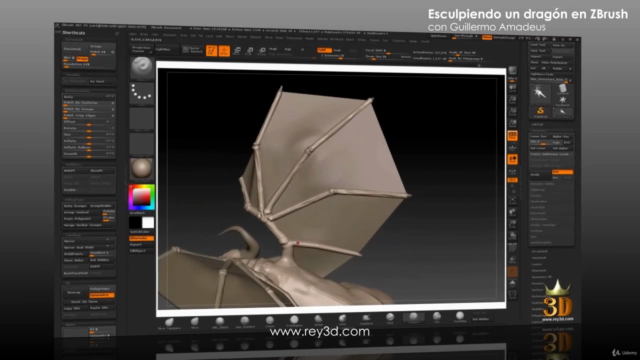The width and height of the screenshot is (640, 360).
Task: Click the BPR render icon on right shelf
Action: (513, 70)
